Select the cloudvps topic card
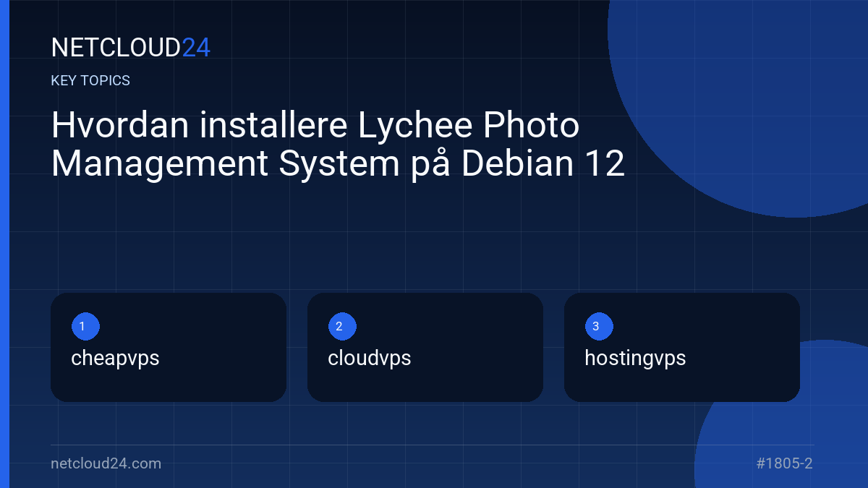 click(425, 347)
